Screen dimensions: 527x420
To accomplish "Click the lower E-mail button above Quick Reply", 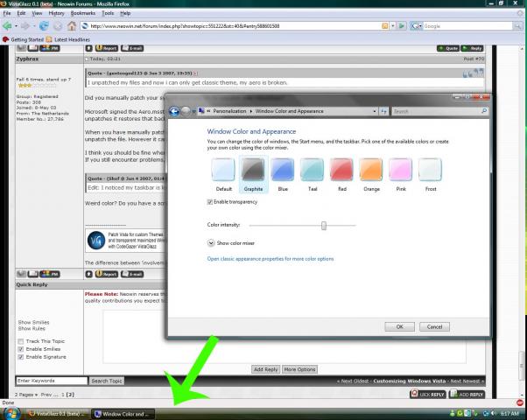I will (x=132, y=274).
